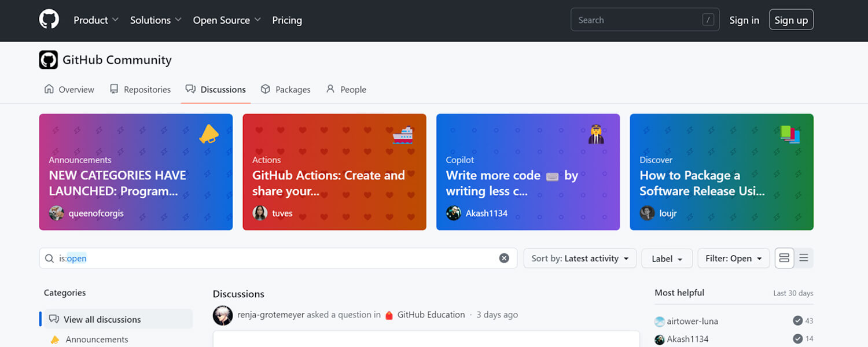Click the checkmark icon beside count 14
This screenshot has width=868, height=347.
(798, 339)
